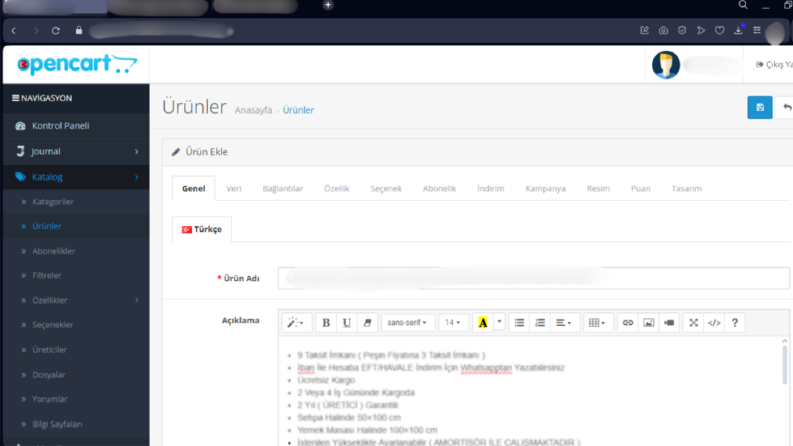Clear formatting with the eraser icon
Screen dimensions: 793x446
[x=367, y=323]
